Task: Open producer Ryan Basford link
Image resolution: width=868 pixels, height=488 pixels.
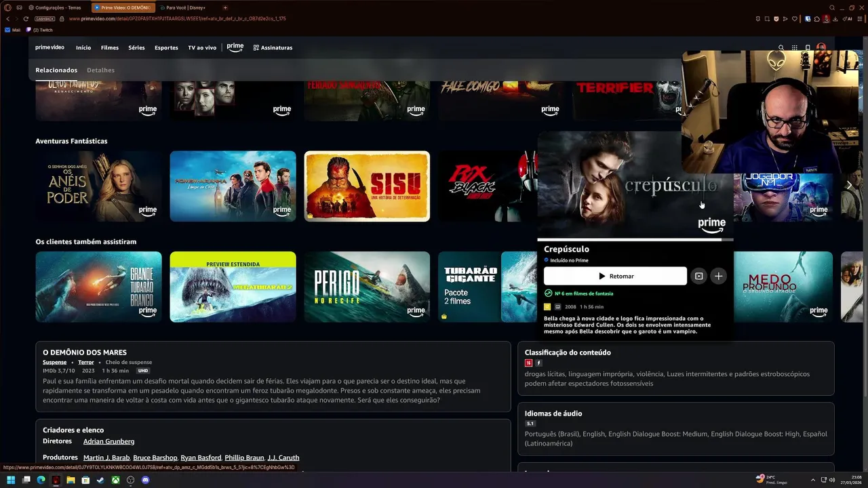Action: pos(201,457)
